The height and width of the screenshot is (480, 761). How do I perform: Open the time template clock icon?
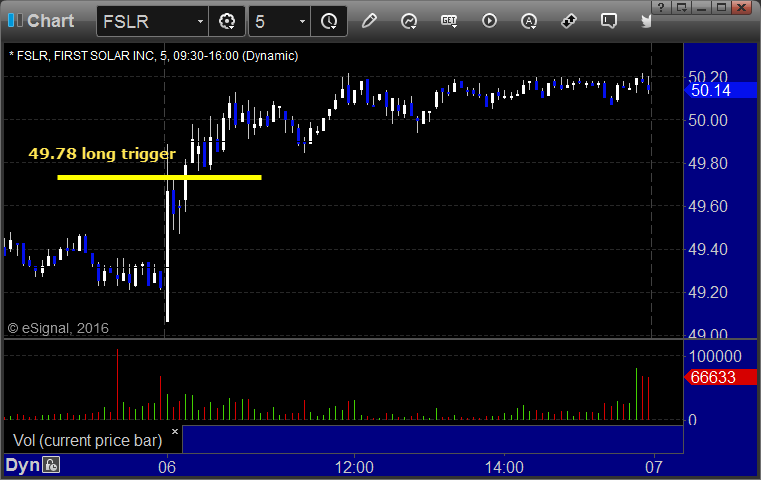click(x=329, y=21)
